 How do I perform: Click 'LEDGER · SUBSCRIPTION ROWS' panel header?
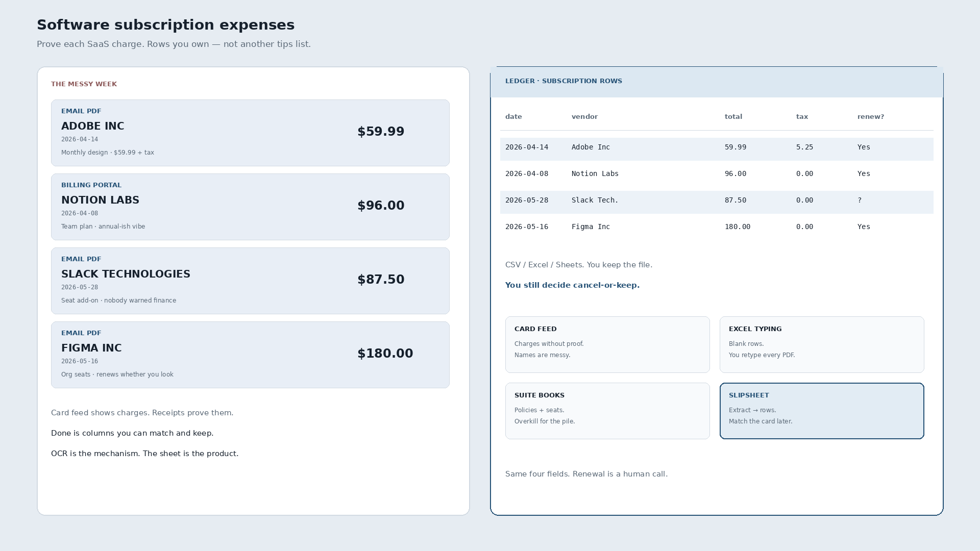(563, 81)
